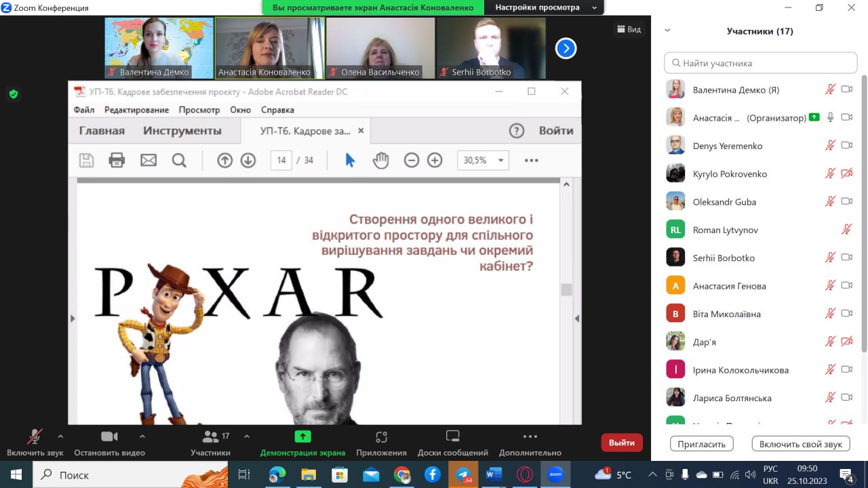
Task: Choose the selection arrow tool in Acrobat
Action: (x=350, y=160)
